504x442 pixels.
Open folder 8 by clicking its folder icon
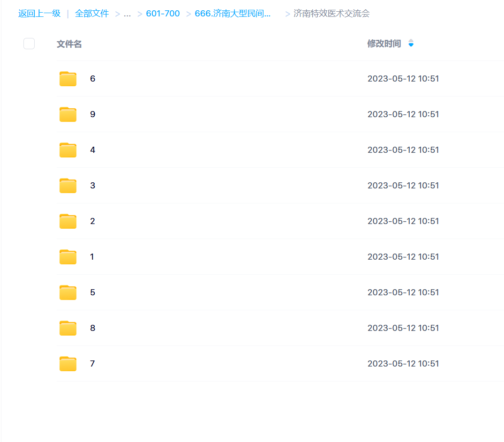click(x=68, y=328)
